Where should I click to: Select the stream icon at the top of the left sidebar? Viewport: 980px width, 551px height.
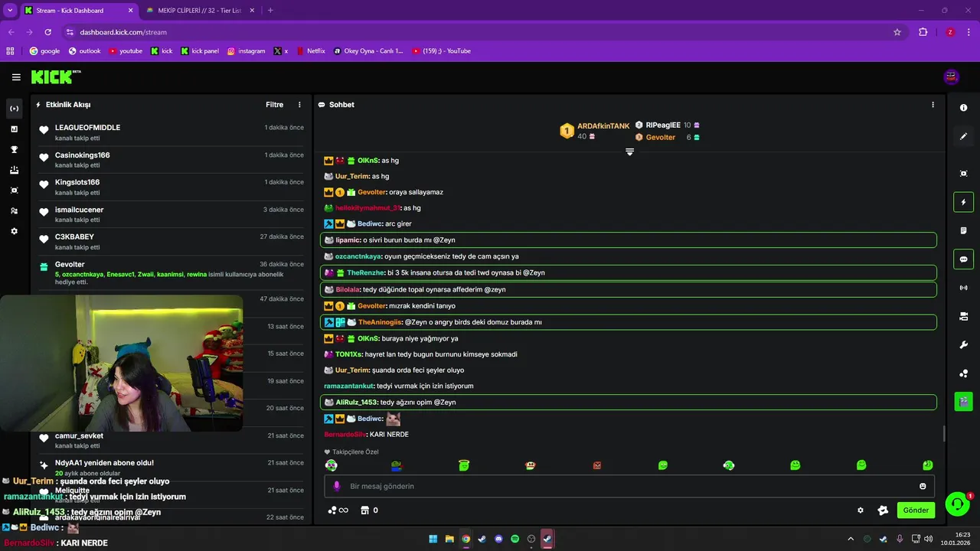pos(14,109)
